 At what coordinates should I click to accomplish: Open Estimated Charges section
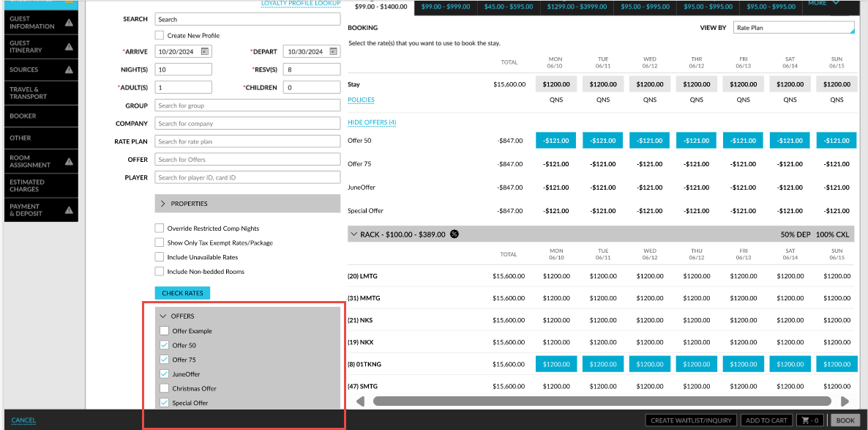42,185
